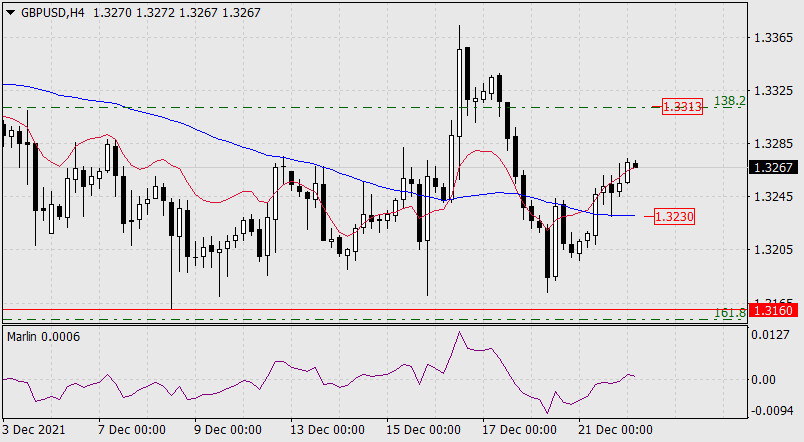Click the triangle arrow before GBPUSD,H4

pyautogui.click(x=10, y=13)
